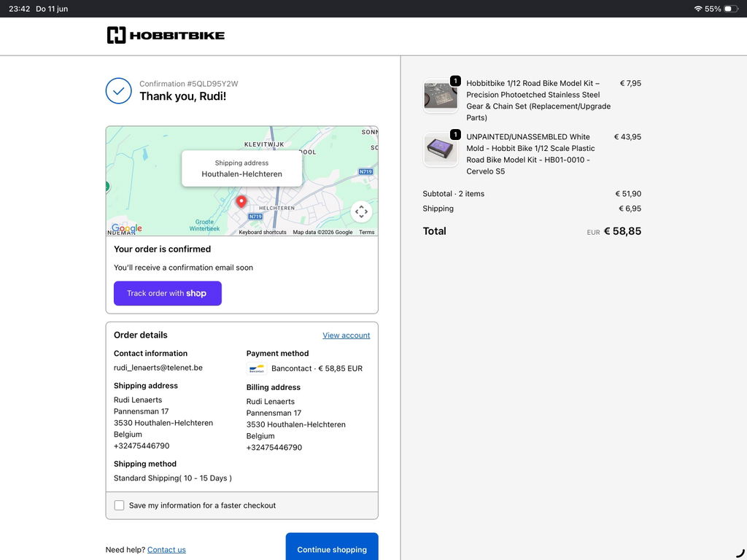Click the quantity badge on Cervelo S5 thumbnail

[455, 134]
